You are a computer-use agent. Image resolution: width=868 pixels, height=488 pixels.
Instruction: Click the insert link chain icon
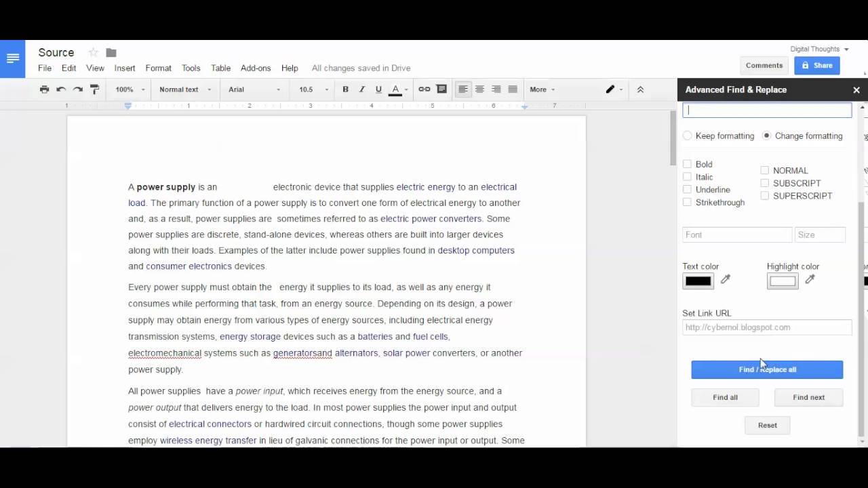[x=425, y=89]
